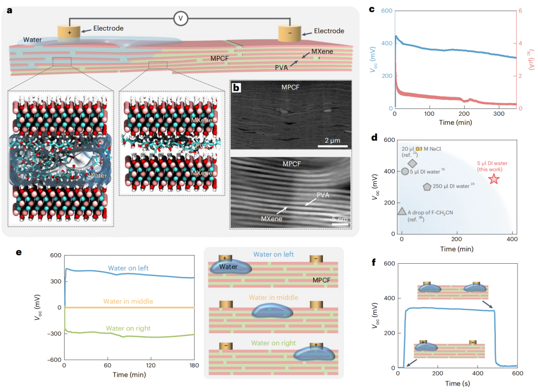Click the bold panel label 'e'
The height and width of the screenshot is (392, 538).
click(x=18, y=252)
